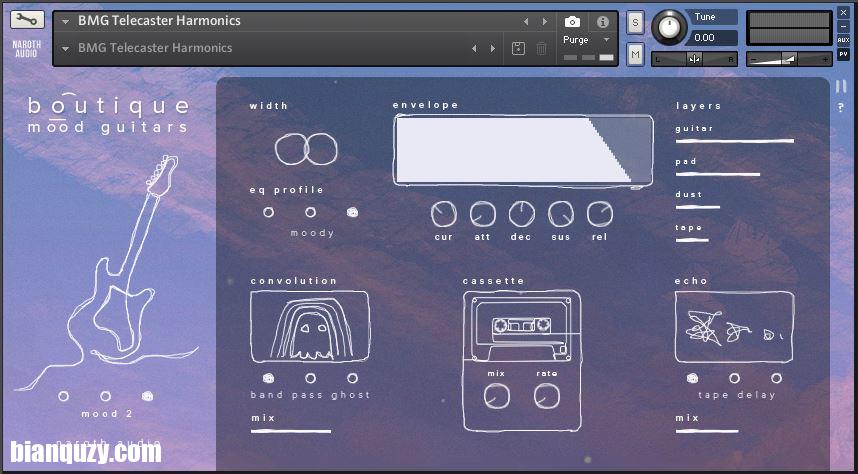Click the pan L-R slider
Screen dimensions: 858x474
(x=694, y=59)
